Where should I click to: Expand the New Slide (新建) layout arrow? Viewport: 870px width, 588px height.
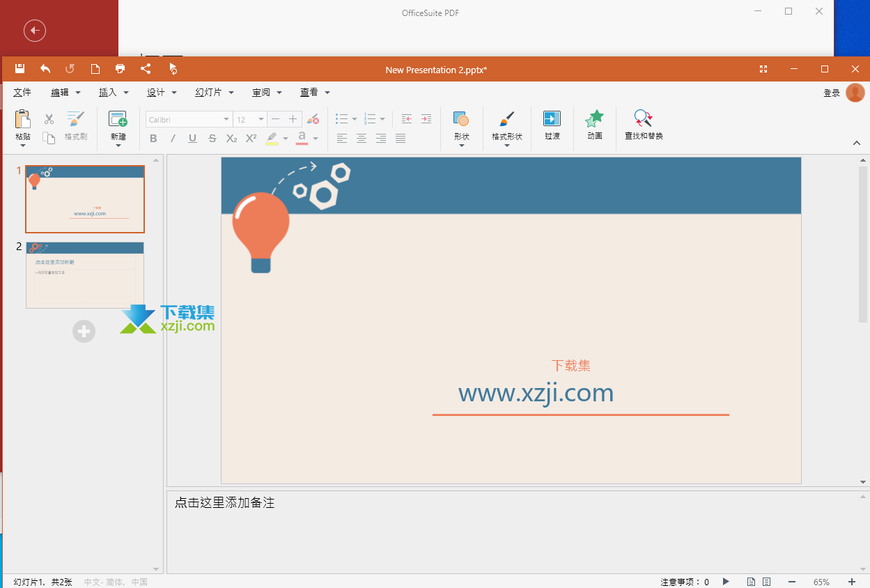coord(118,146)
